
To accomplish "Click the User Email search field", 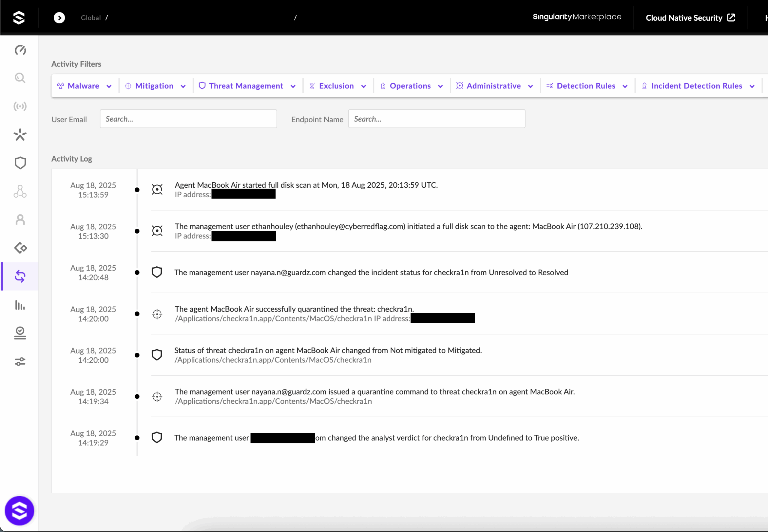I will click(x=188, y=119).
